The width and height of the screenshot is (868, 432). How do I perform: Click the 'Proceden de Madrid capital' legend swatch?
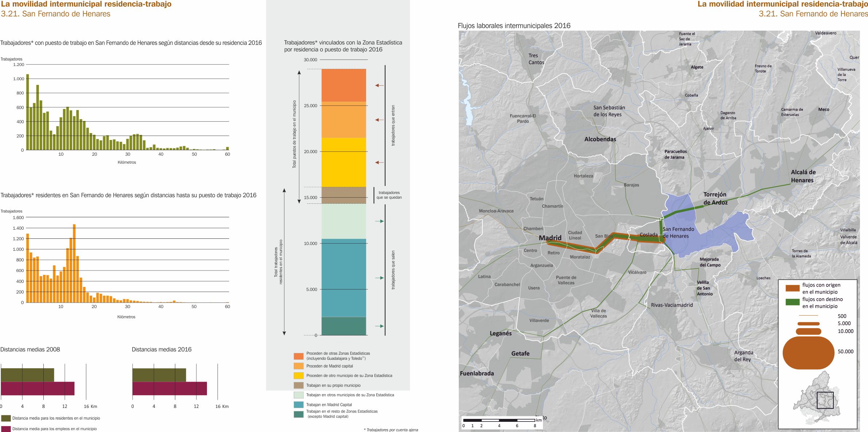coord(298,366)
